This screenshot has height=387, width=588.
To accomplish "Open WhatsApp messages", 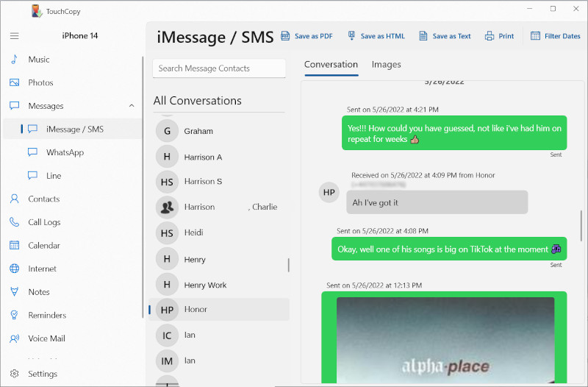I will click(72, 152).
